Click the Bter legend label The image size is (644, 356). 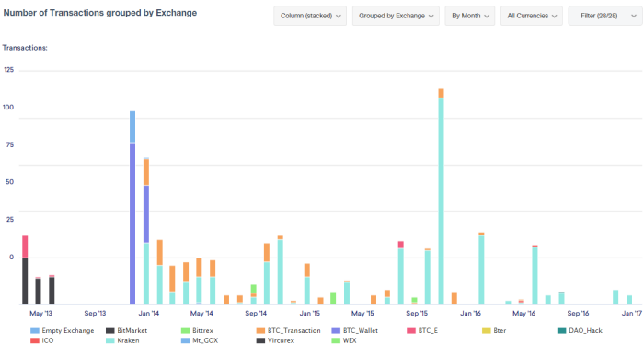(500, 330)
